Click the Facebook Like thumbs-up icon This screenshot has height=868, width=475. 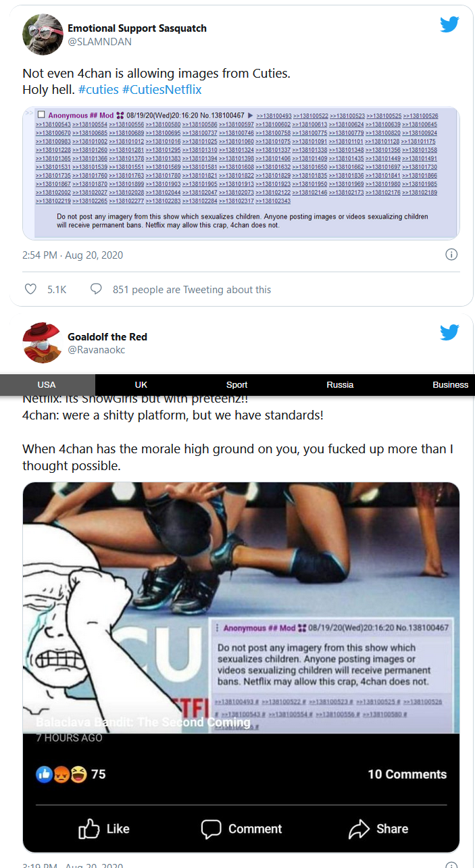pyautogui.click(x=89, y=828)
